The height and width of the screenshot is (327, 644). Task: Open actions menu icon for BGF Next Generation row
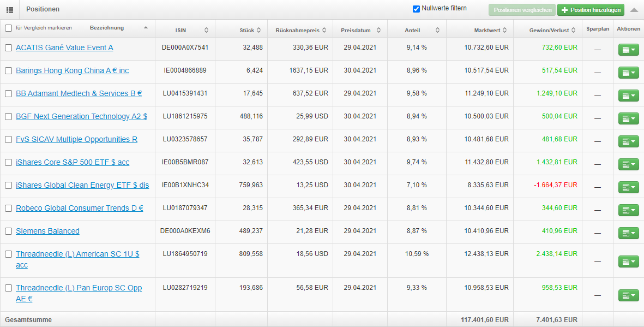click(628, 119)
